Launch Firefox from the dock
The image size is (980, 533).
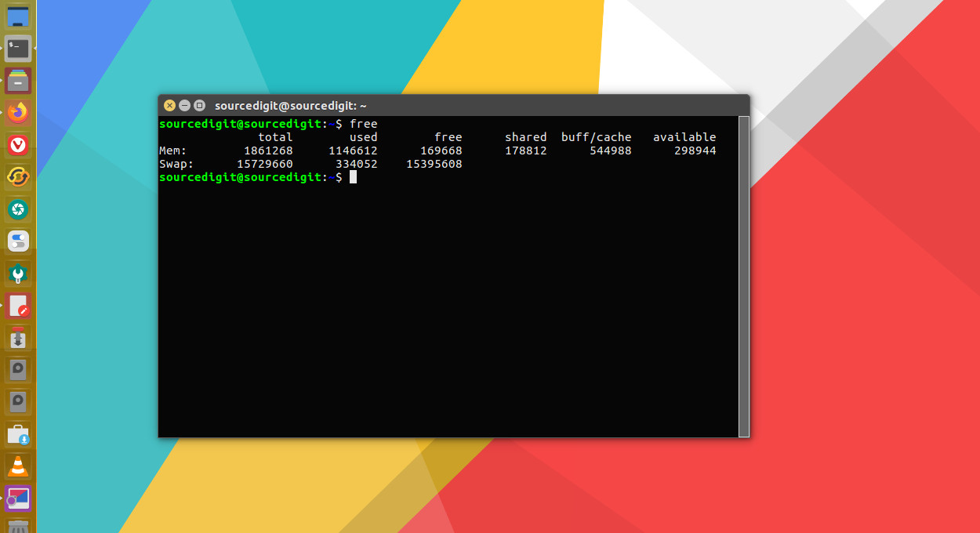coord(17,112)
